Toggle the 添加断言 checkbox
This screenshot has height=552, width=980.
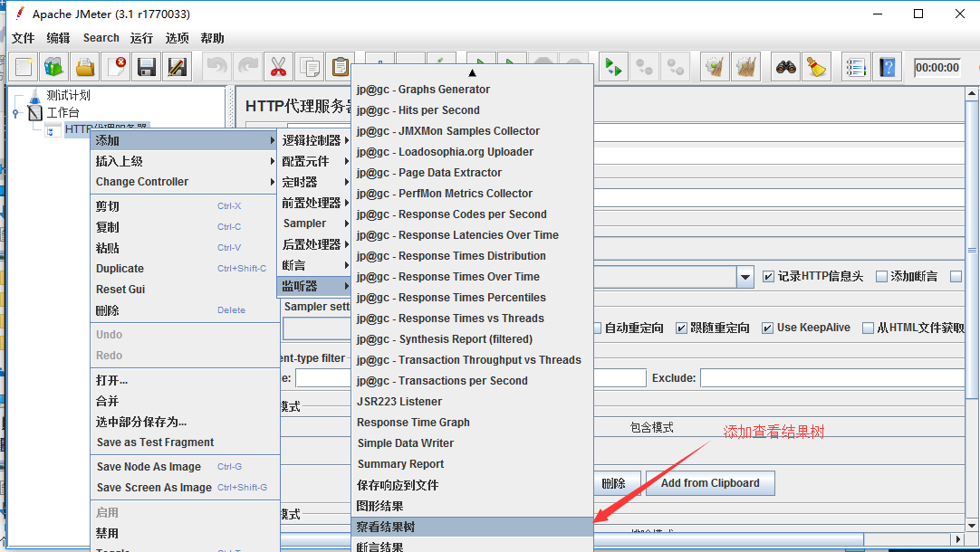pyautogui.click(x=881, y=277)
